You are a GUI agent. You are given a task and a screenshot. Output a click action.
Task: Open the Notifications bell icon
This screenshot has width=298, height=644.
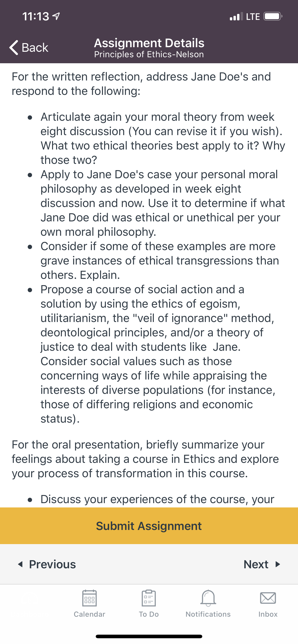tap(208, 598)
